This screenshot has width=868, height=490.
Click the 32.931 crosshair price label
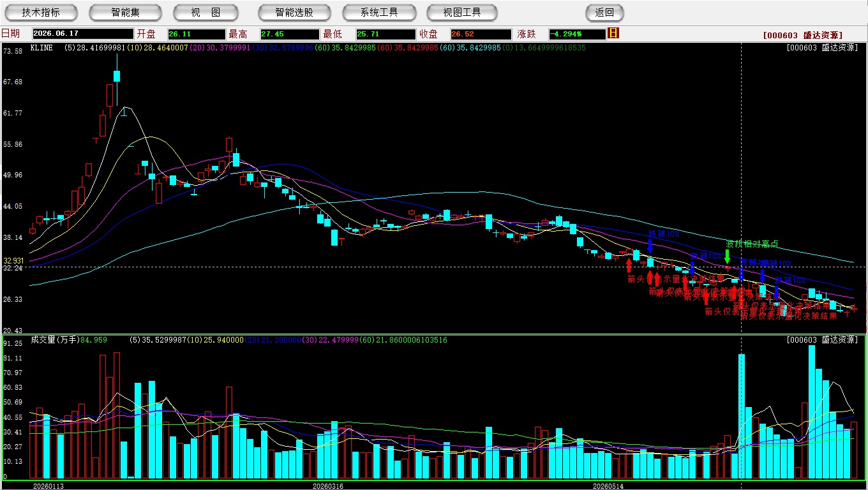coord(13,261)
